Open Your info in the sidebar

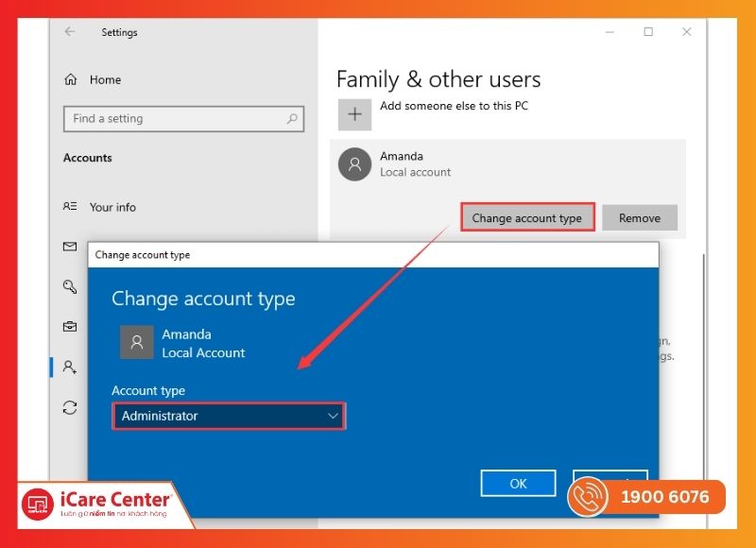(112, 207)
